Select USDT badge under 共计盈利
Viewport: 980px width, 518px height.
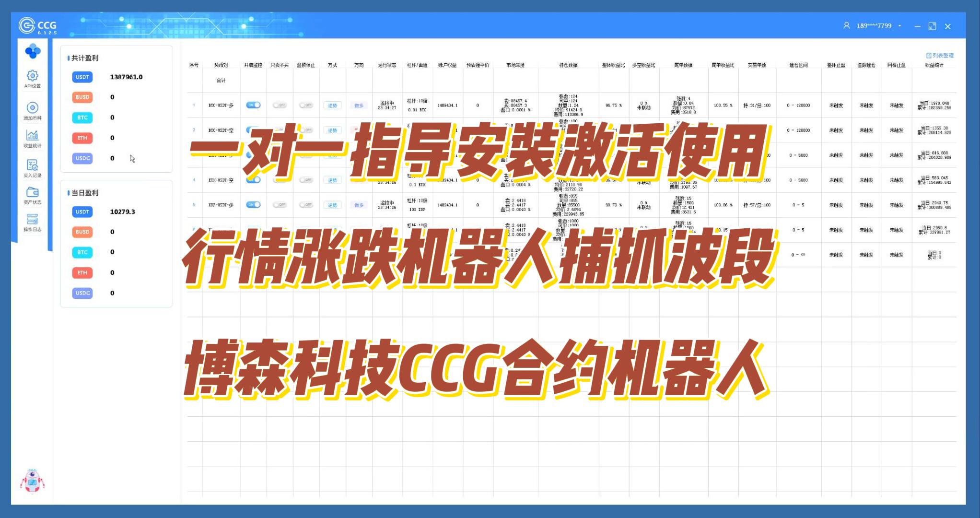pyautogui.click(x=82, y=77)
